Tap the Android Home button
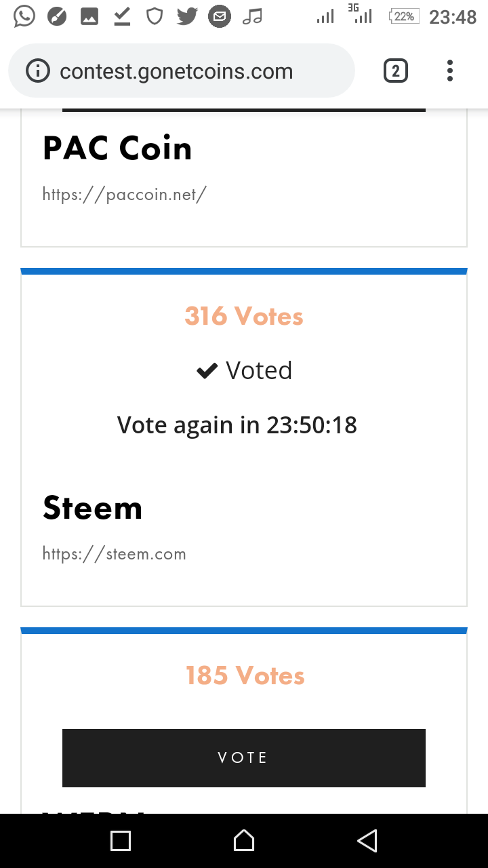Image resolution: width=488 pixels, height=868 pixels. tap(244, 841)
